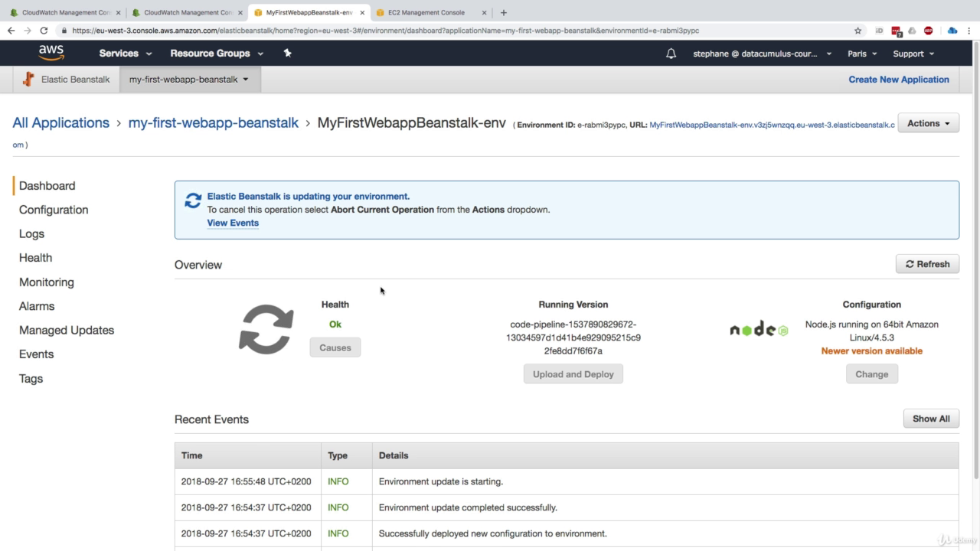
Task: Open the Actions dropdown button
Action: (x=928, y=123)
